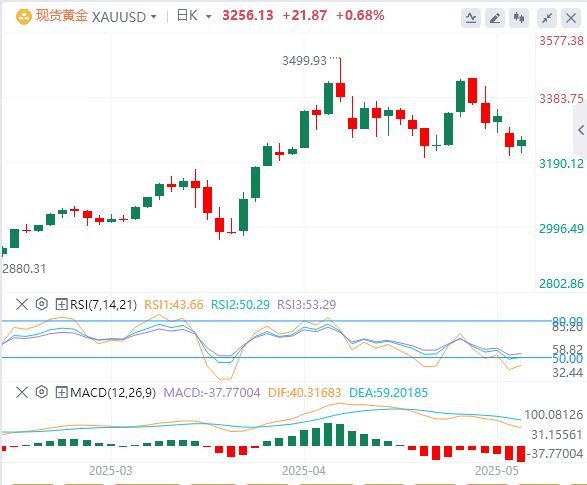This screenshot has width=587, height=485.
Task: Click the 2025-03 date axis label
Action: pyautogui.click(x=111, y=471)
